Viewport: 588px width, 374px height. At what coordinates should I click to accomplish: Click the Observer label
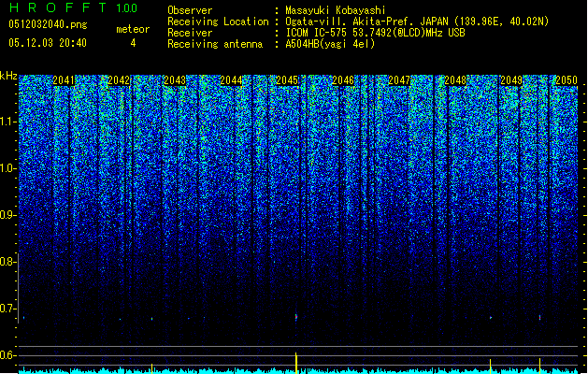190,10
